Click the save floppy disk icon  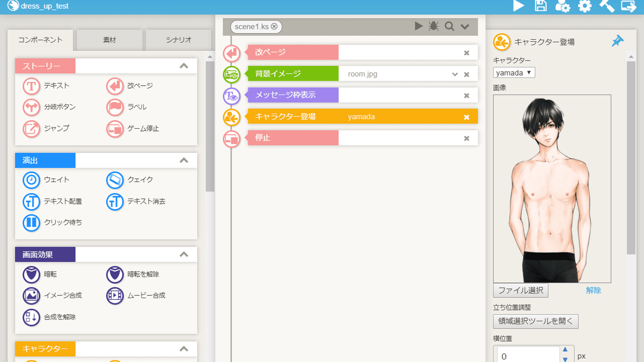(x=541, y=6)
